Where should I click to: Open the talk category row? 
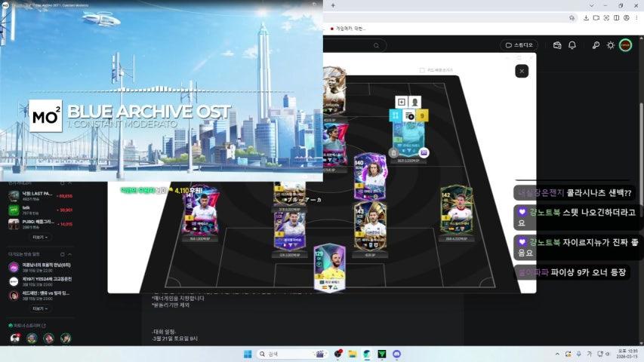[40, 210]
